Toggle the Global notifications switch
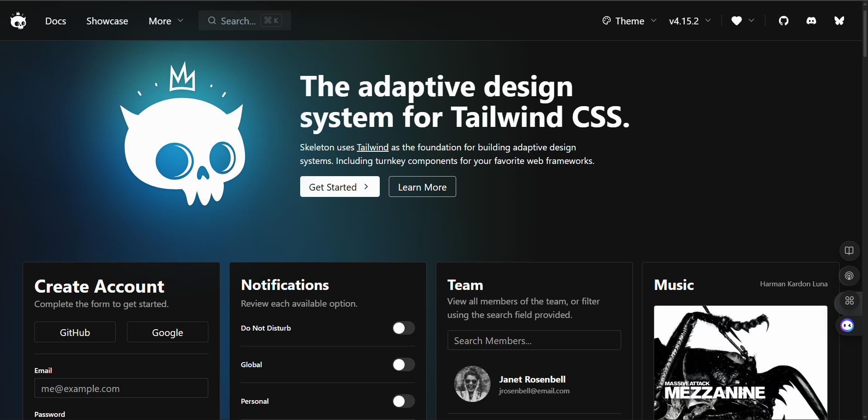868x420 pixels. click(404, 364)
